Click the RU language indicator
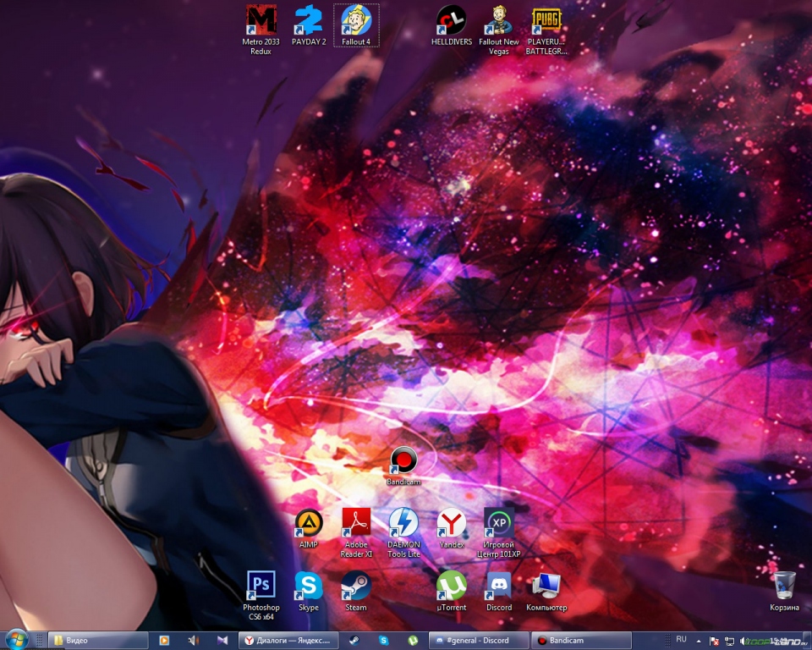The width and height of the screenshot is (812, 650). point(681,640)
